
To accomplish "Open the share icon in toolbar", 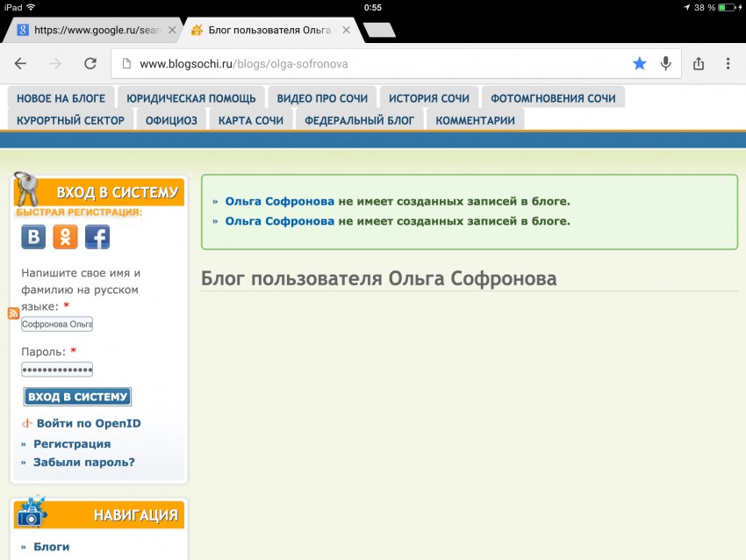I will [699, 64].
